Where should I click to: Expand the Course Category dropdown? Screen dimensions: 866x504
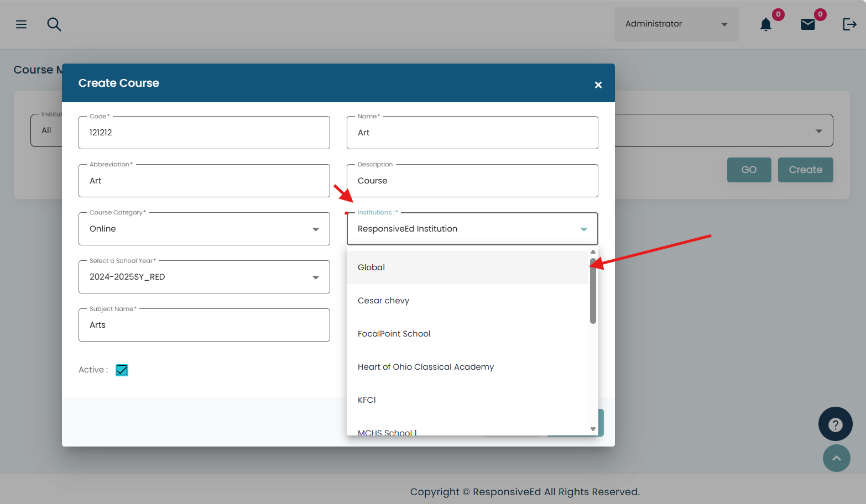click(315, 229)
